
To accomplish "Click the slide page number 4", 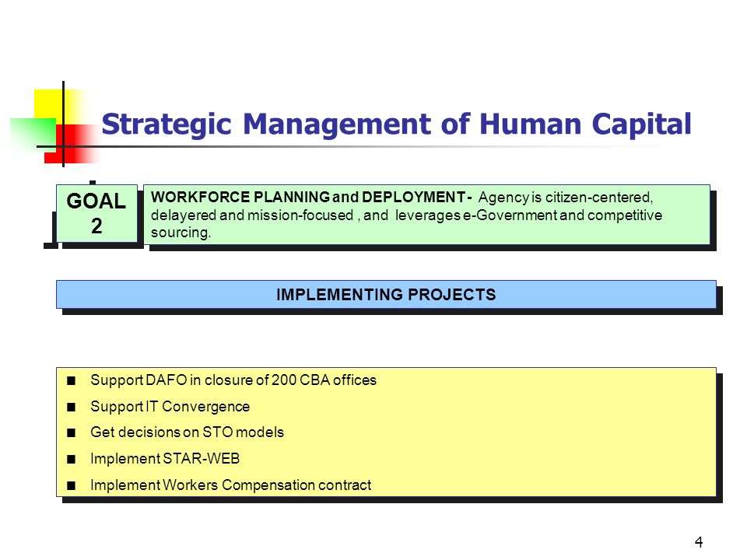I will click(699, 542).
